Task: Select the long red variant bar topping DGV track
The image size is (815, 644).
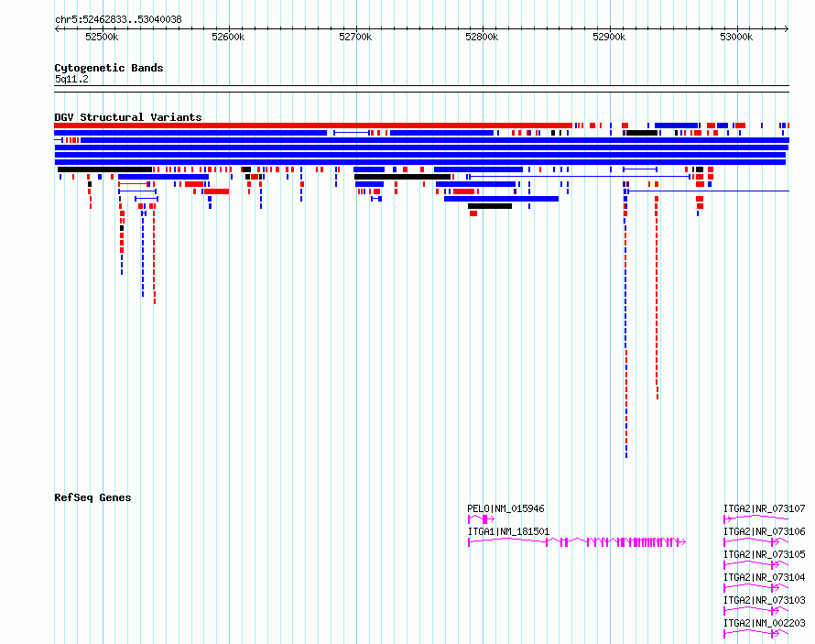Action: pyautogui.click(x=313, y=126)
